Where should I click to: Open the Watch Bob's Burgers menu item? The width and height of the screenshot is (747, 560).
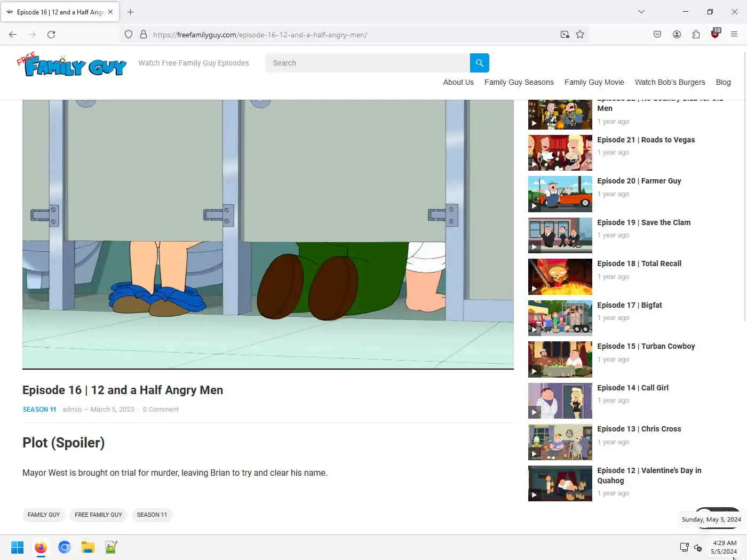tap(670, 82)
